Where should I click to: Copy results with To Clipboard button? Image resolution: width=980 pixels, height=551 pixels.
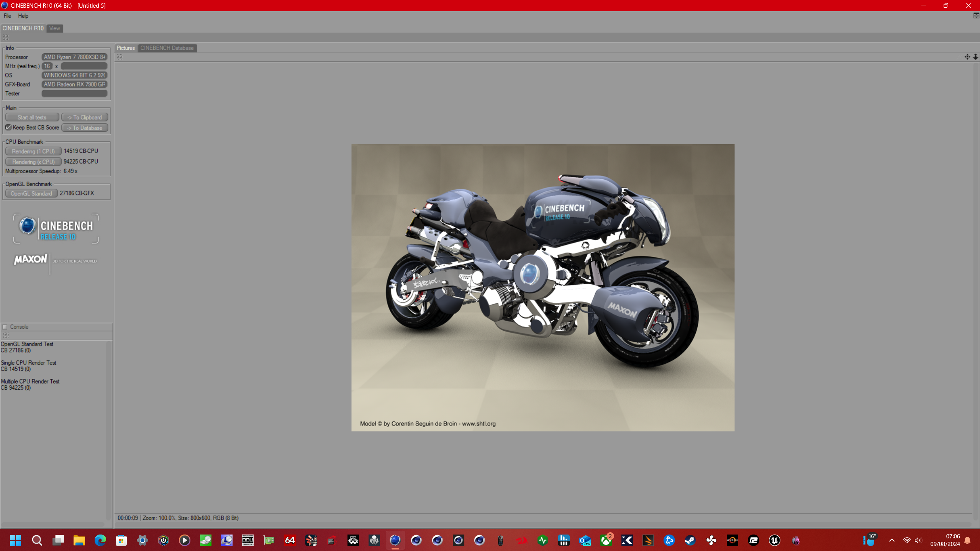click(85, 117)
